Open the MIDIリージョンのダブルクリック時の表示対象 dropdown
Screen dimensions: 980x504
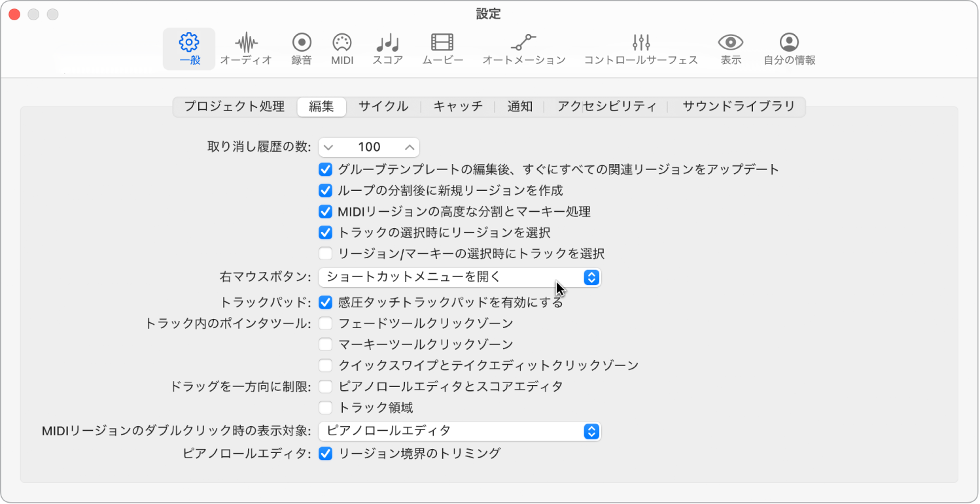coord(459,431)
